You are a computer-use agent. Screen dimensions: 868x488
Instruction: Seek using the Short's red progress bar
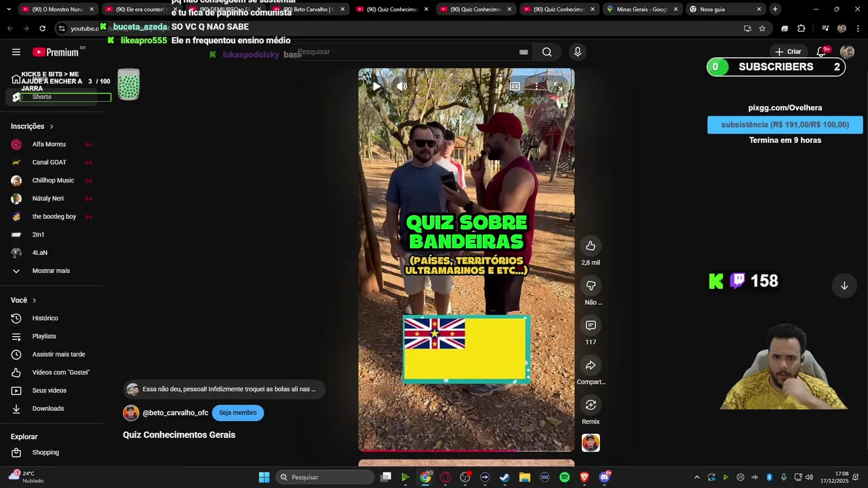[x=467, y=450]
